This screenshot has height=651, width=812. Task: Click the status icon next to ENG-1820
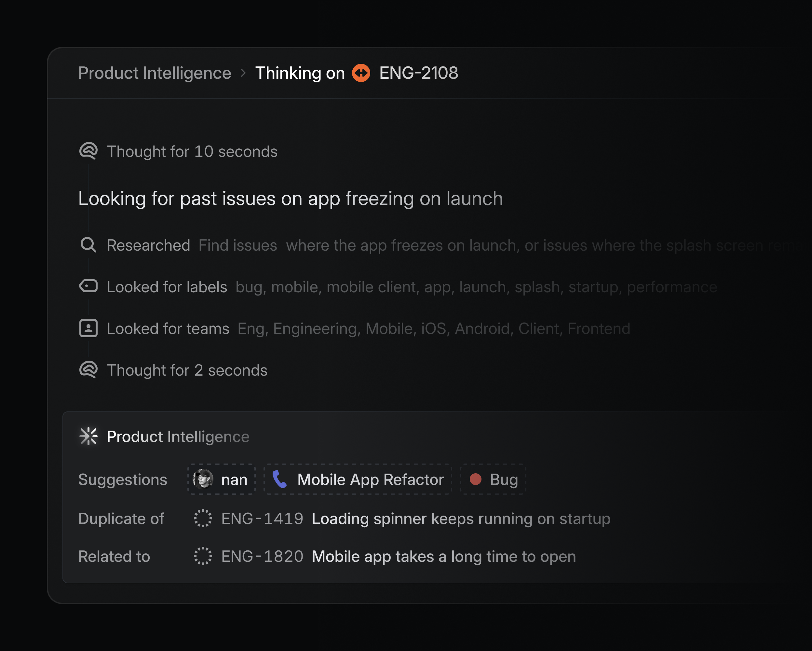point(203,556)
